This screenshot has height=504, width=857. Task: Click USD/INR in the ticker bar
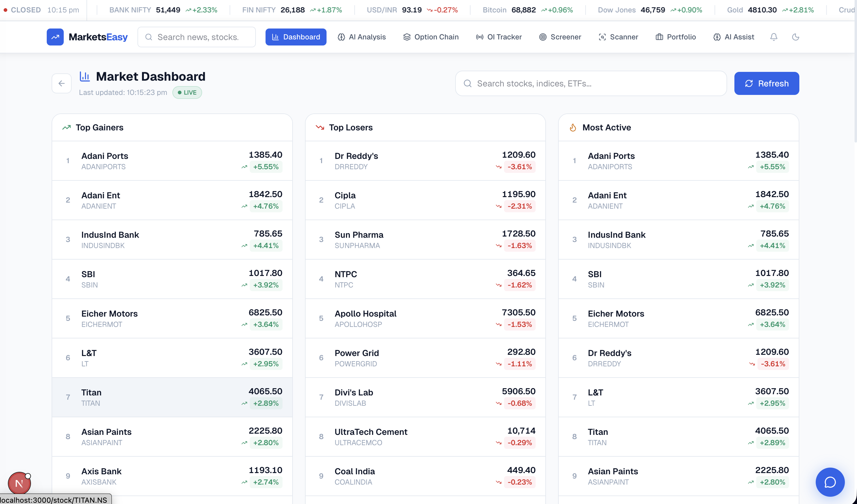pos(412,10)
